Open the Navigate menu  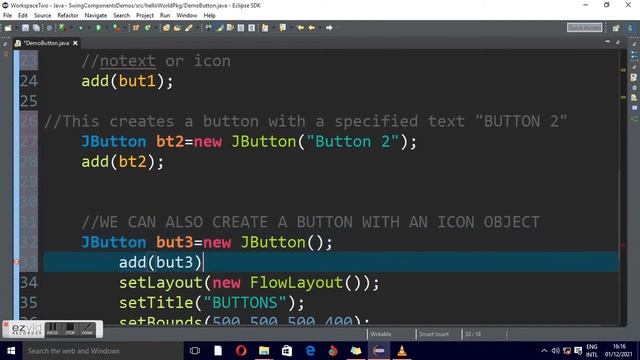(x=96, y=16)
